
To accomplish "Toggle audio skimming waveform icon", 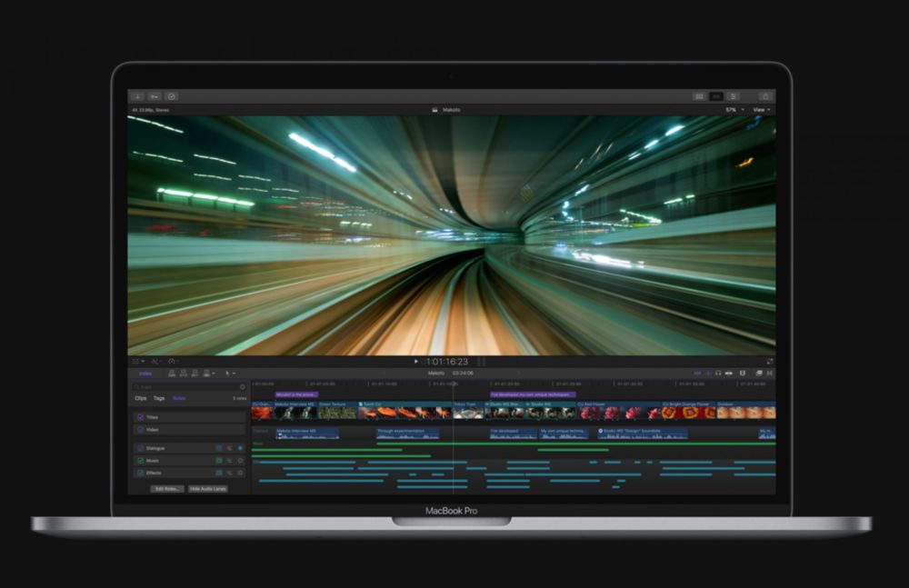I will [707, 373].
